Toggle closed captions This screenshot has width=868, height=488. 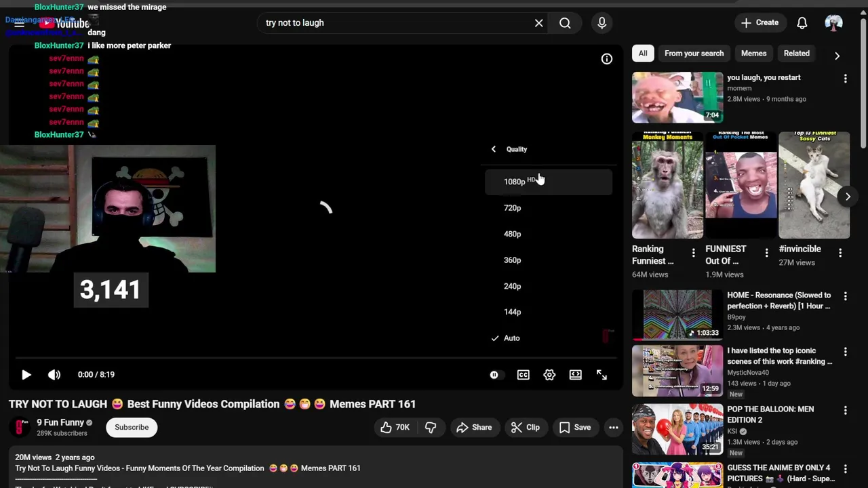(524, 375)
